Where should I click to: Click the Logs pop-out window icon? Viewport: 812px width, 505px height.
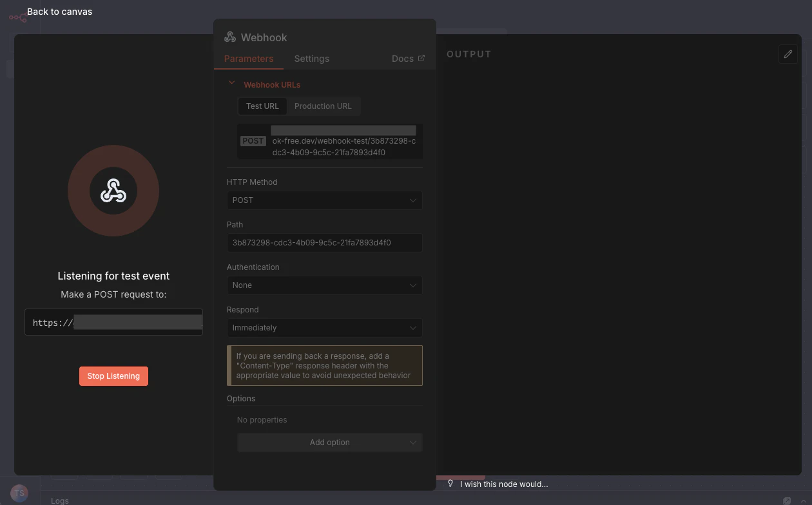pos(787,500)
